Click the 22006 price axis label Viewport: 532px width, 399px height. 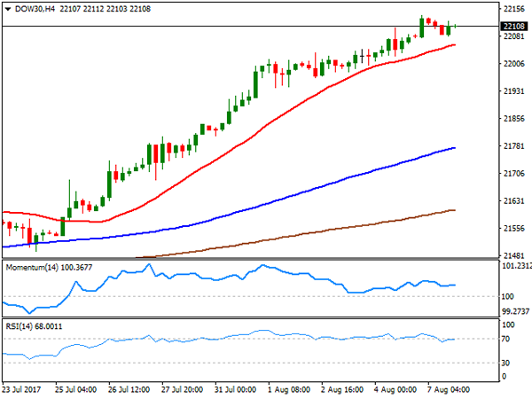click(x=513, y=64)
